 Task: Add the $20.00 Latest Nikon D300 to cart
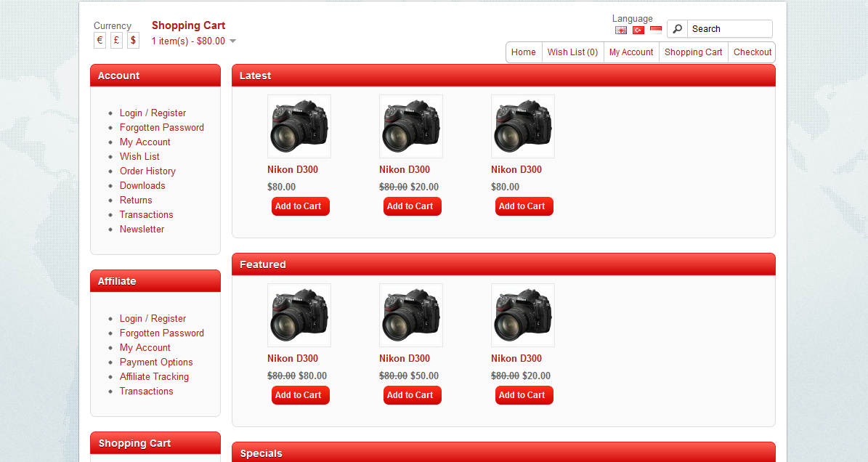(x=412, y=206)
